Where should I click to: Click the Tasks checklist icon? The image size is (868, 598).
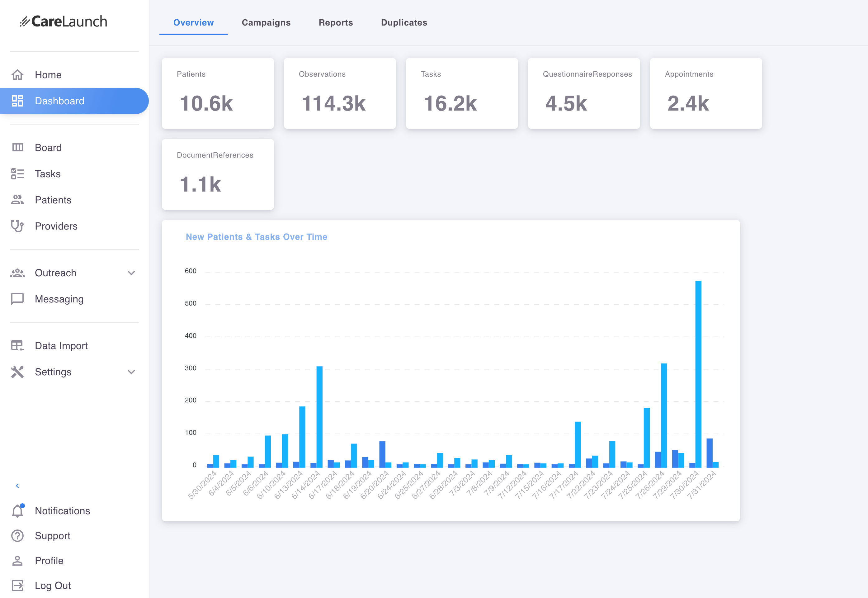[x=17, y=174]
